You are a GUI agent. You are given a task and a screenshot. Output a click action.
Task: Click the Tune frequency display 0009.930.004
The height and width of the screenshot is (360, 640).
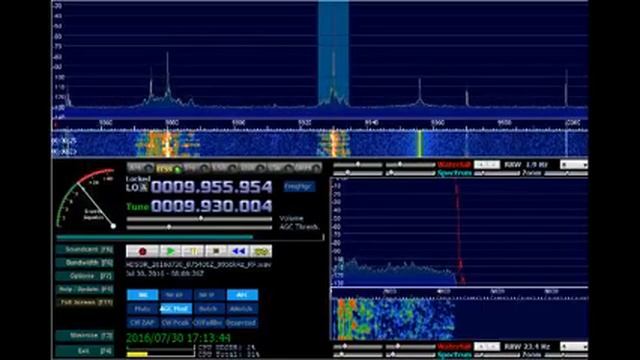pos(211,206)
